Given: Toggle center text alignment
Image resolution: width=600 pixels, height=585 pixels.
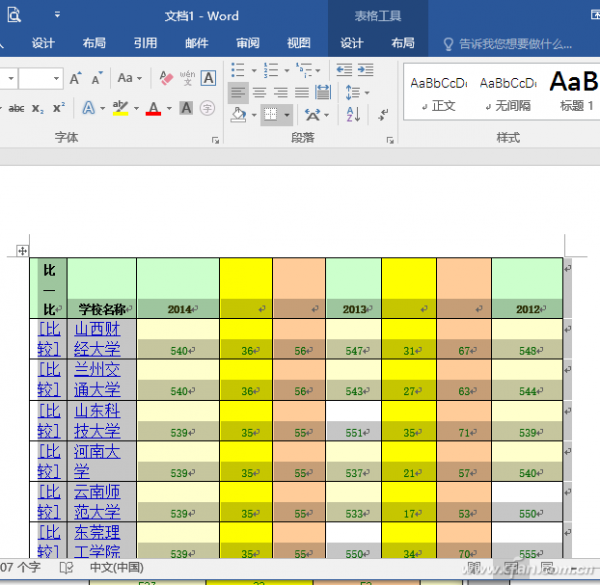Looking at the screenshot, I should 261,93.
